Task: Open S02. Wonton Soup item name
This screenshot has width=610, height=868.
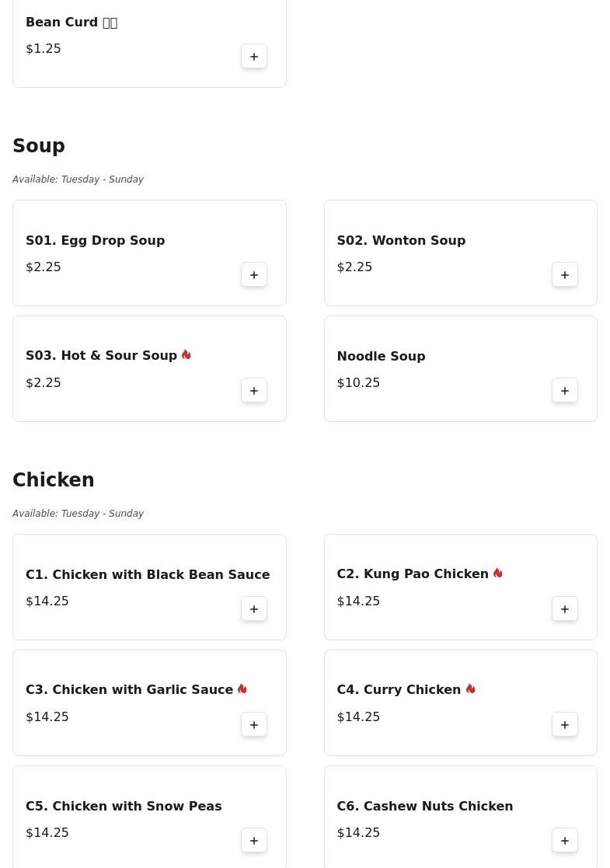Action: [x=401, y=240]
